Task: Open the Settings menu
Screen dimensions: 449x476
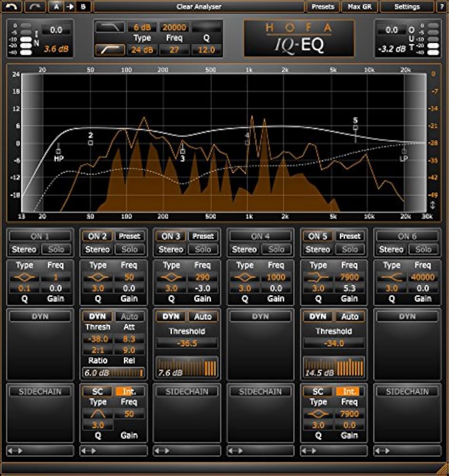Action: click(407, 7)
